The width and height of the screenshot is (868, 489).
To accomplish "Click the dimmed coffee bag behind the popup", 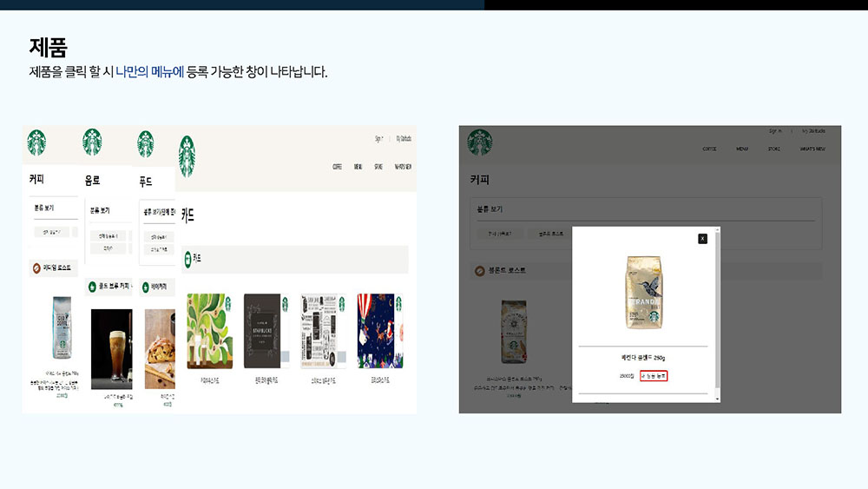I will click(x=514, y=332).
